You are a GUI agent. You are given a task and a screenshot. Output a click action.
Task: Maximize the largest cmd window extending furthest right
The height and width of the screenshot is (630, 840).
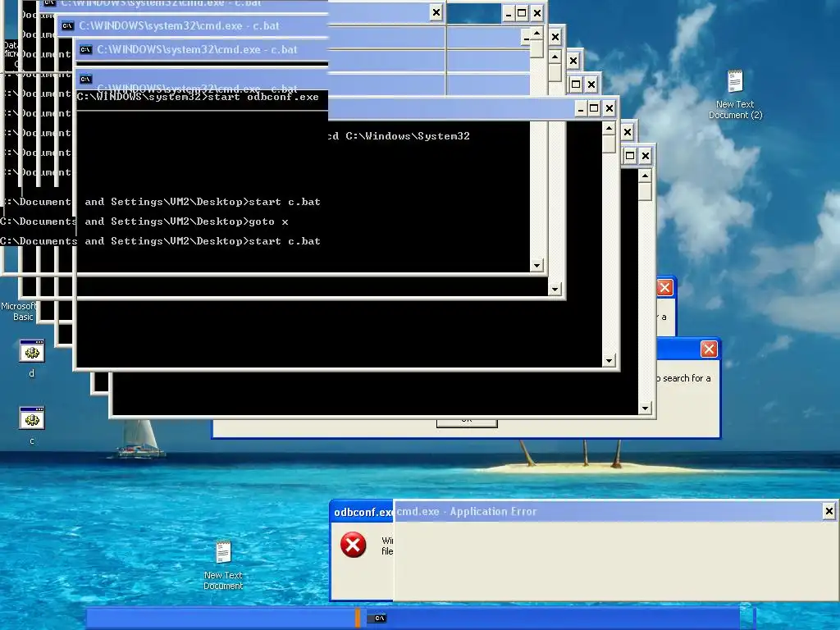tap(630, 156)
